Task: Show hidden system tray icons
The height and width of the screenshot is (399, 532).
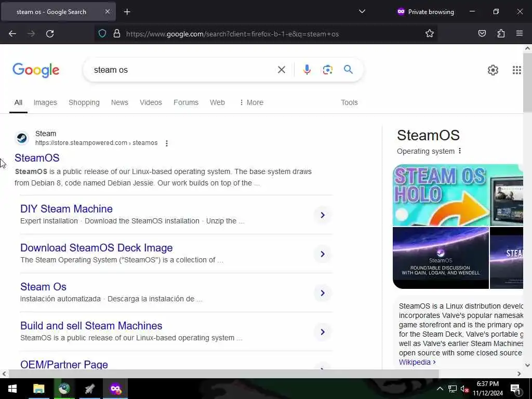Action: [440, 389]
